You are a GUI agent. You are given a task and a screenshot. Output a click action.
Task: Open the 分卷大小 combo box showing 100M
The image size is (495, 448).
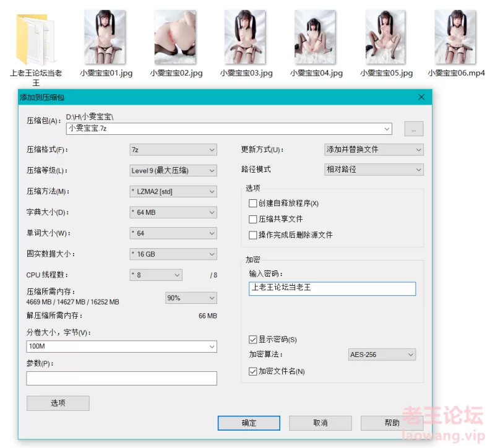tap(121, 347)
